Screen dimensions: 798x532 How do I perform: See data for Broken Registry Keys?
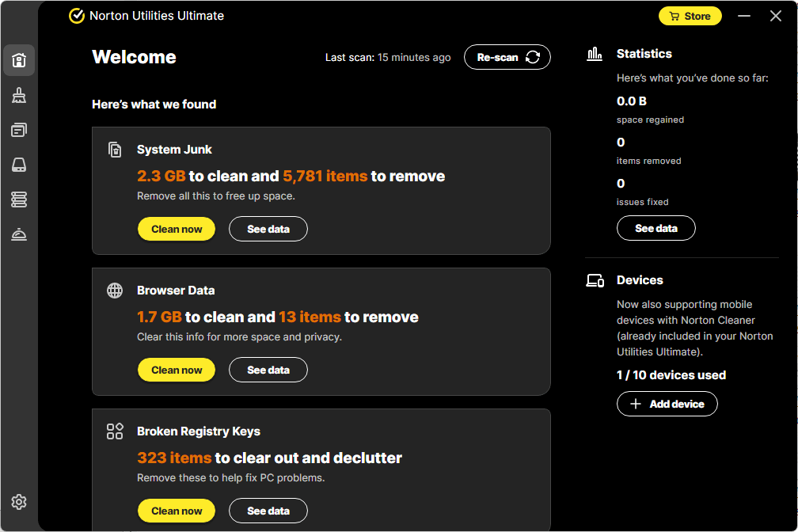(x=268, y=511)
